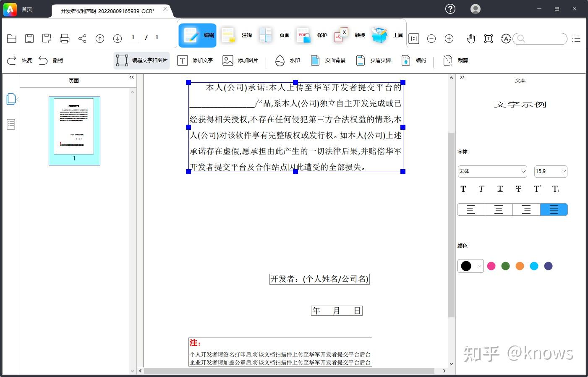588x377 pixels.
Task: Go to next page with down arrow
Action: [x=118, y=39]
